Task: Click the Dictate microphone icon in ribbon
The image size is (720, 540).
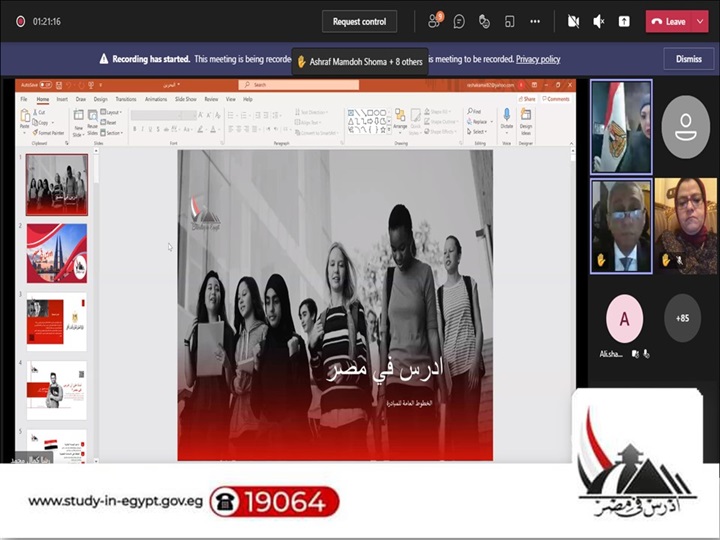Action: [506, 120]
